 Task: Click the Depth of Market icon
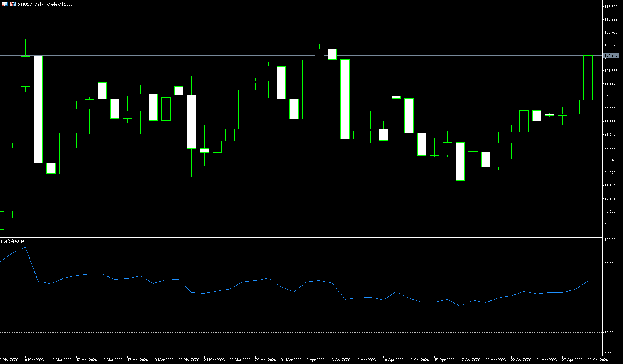tap(13, 4)
